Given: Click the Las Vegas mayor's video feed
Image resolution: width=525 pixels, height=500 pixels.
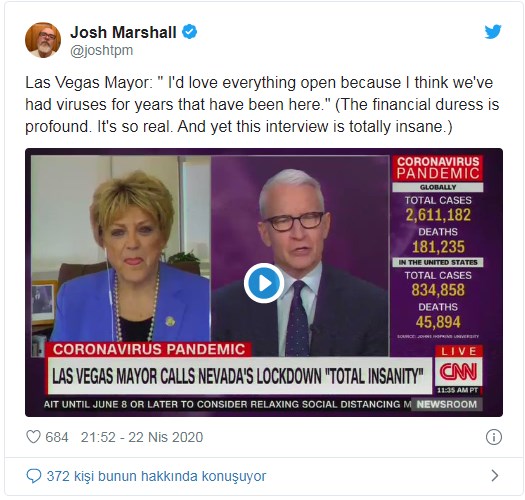Looking at the screenshot, I should [121, 248].
